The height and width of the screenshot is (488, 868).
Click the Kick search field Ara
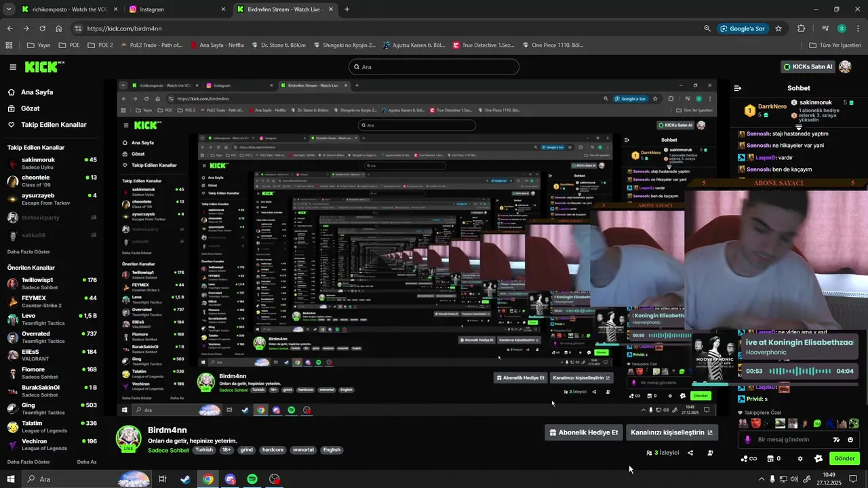click(433, 67)
